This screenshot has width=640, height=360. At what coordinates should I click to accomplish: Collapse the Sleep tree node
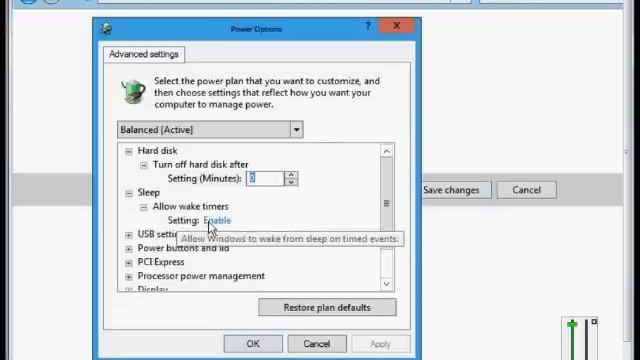click(x=129, y=193)
